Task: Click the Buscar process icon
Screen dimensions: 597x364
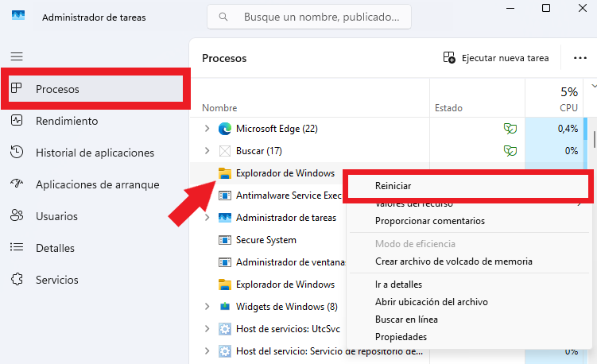Action: point(225,151)
